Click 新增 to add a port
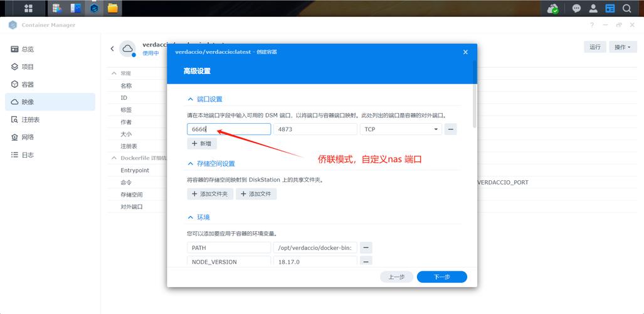 click(x=202, y=144)
